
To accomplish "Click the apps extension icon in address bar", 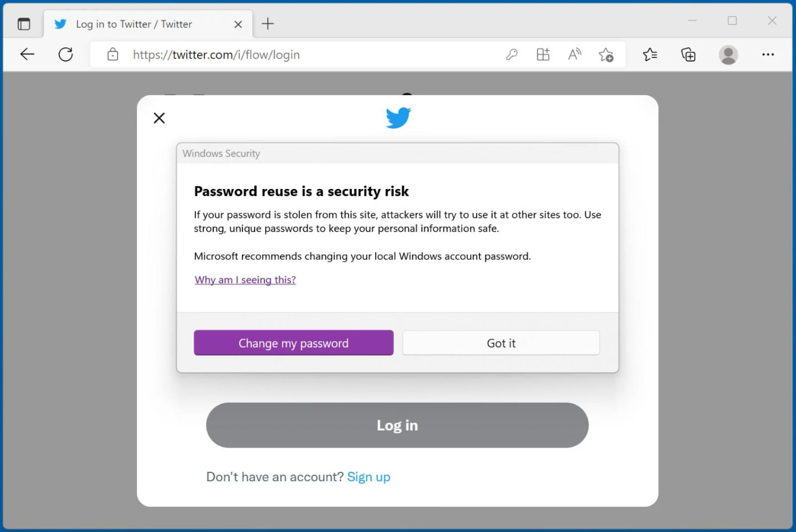I will tap(543, 55).
